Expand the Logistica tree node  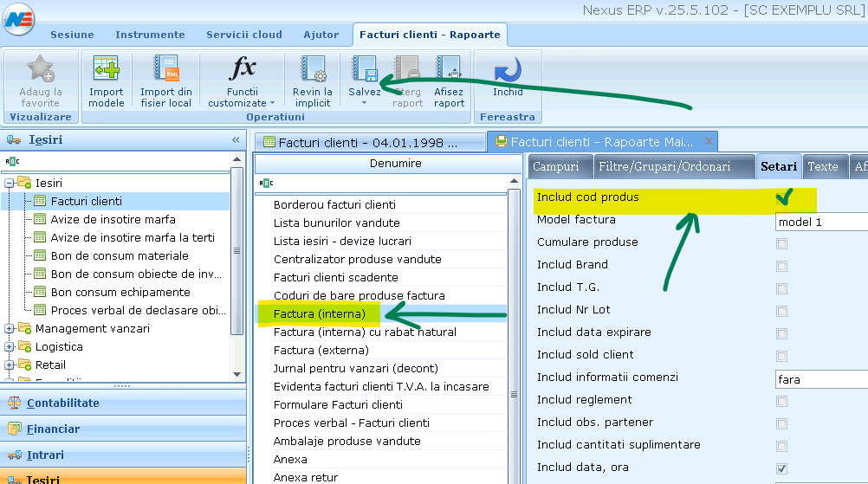pos(10,347)
